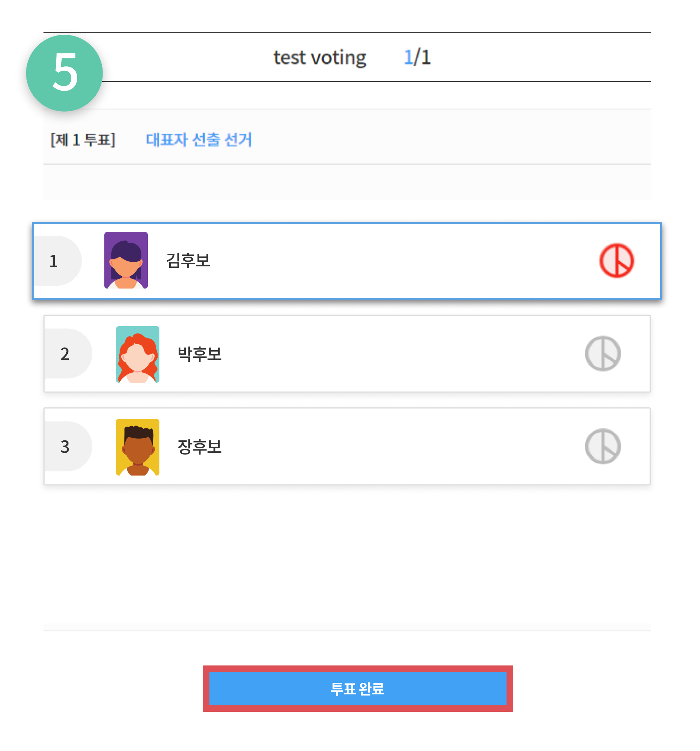Image resolution: width=700 pixels, height=751 pixels.
Task: Unmark the red vote stamp for 김후보
Action: pos(617,261)
